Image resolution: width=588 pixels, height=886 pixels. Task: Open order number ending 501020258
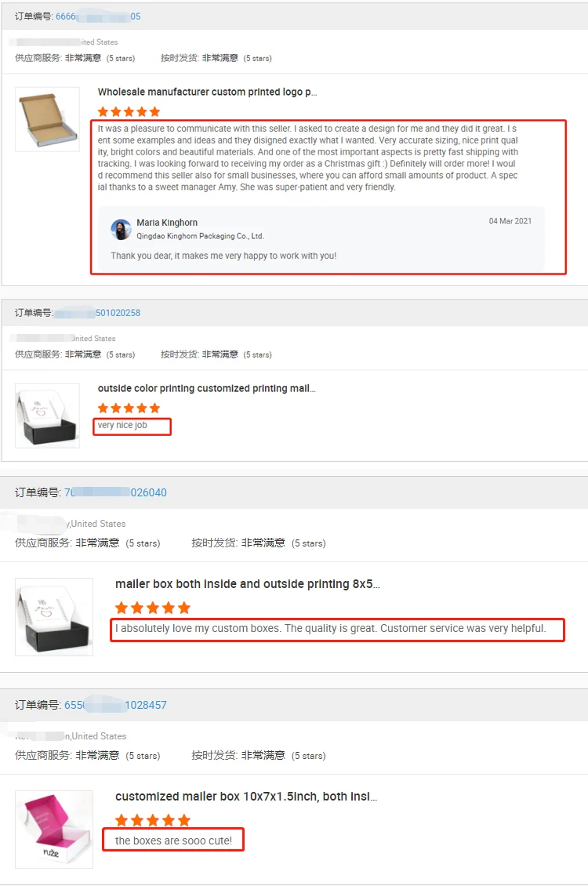96,313
